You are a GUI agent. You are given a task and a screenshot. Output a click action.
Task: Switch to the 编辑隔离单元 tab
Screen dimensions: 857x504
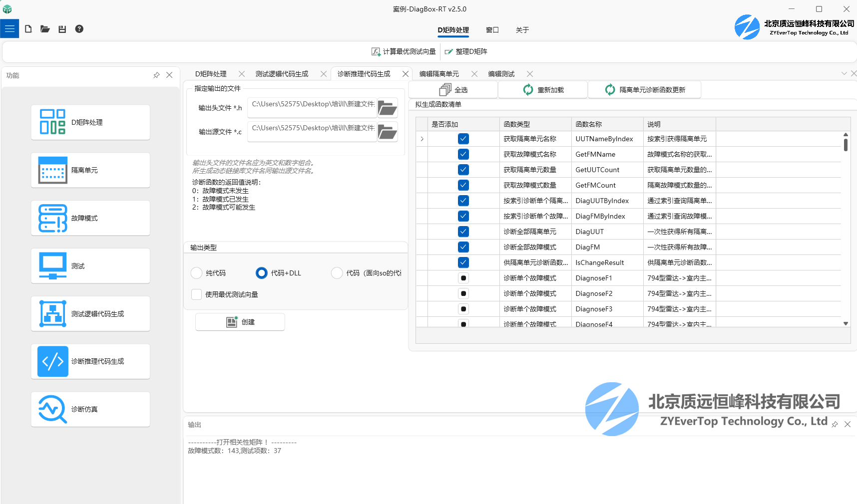click(439, 74)
